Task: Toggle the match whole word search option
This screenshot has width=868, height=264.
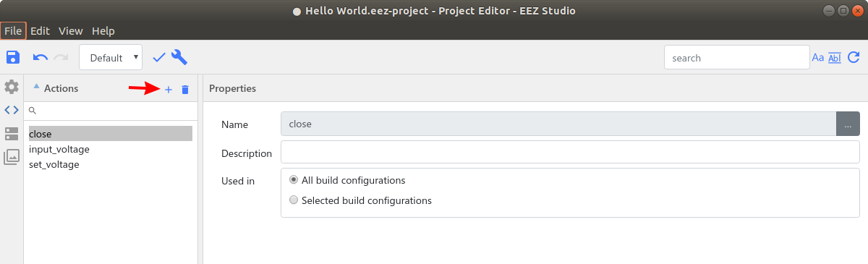Action: pyautogui.click(x=834, y=58)
